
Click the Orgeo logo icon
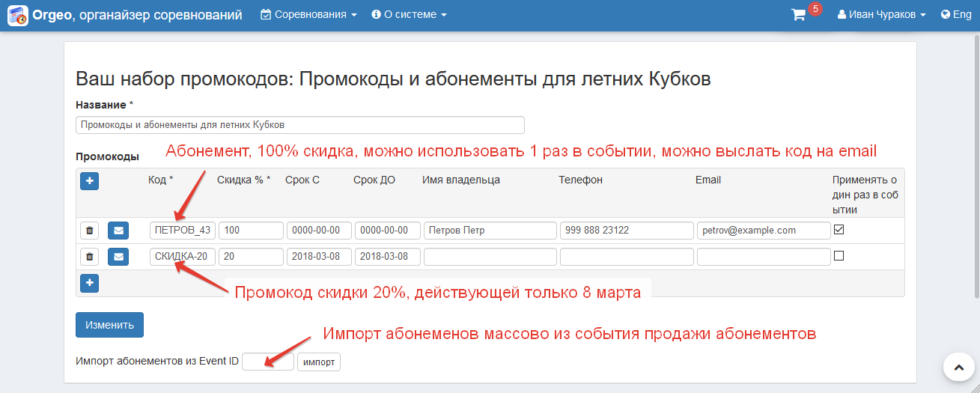tap(18, 15)
